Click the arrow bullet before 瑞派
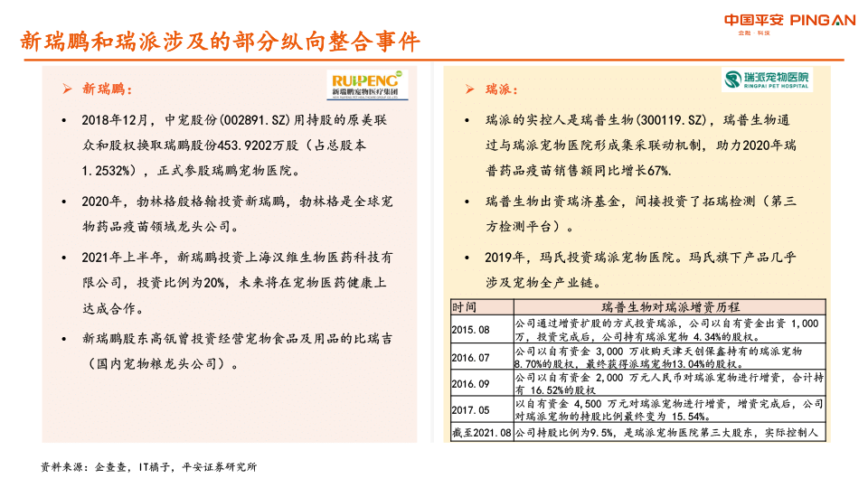868x488 pixels. pos(469,89)
